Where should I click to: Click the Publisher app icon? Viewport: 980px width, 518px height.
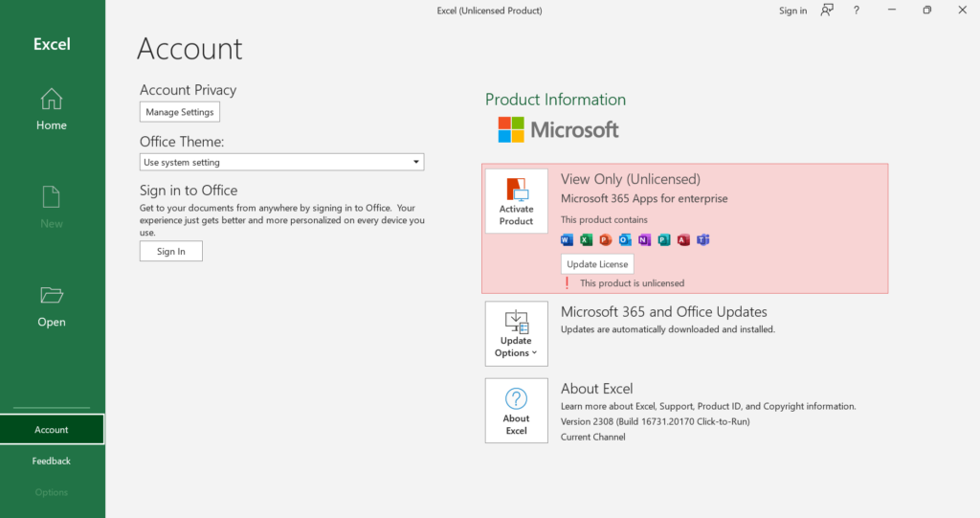pyautogui.click(x=664, y=239)
